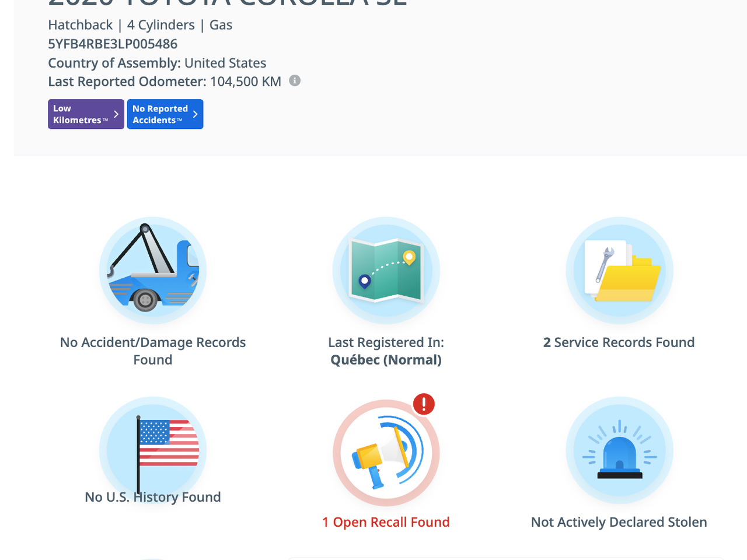Click the red exclamation alert badge
Viewport: 747px width, 560px height.
tap(424, 404)
